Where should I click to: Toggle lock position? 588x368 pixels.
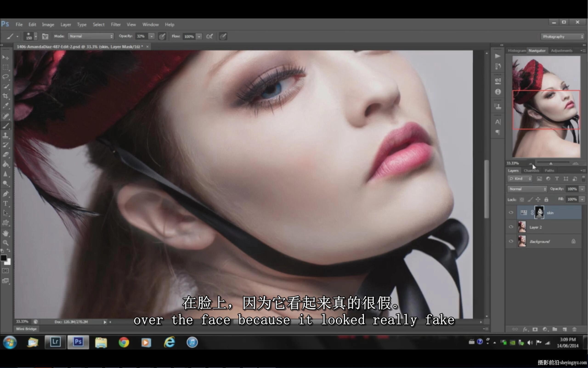(x=538, y=200)
